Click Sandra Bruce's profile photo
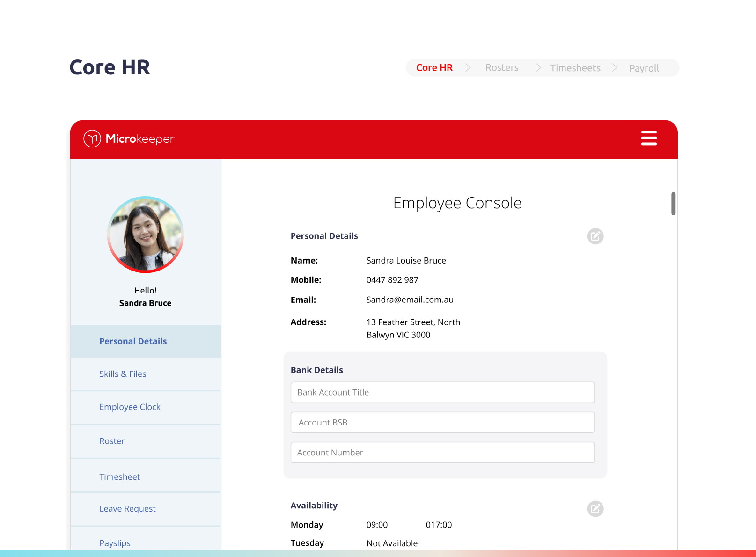This screenshot has height=557, width=756. coord(146,235)
